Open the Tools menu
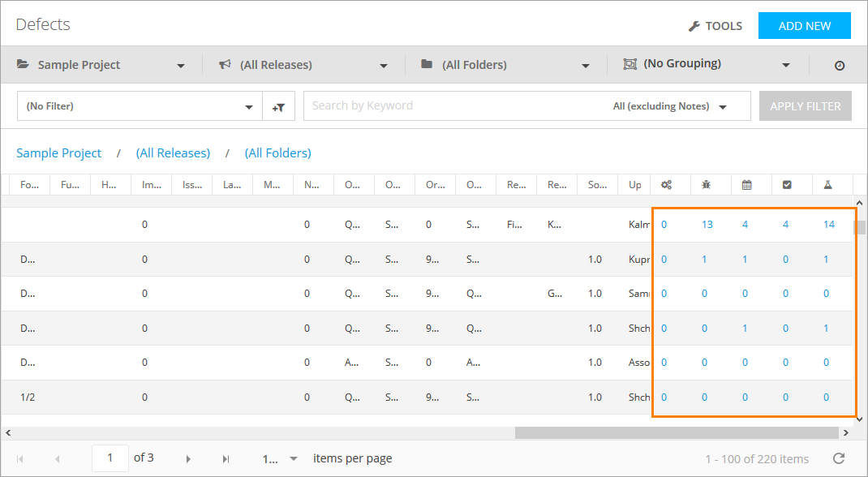This screenshot has width=868, height=477. [715, 26]
